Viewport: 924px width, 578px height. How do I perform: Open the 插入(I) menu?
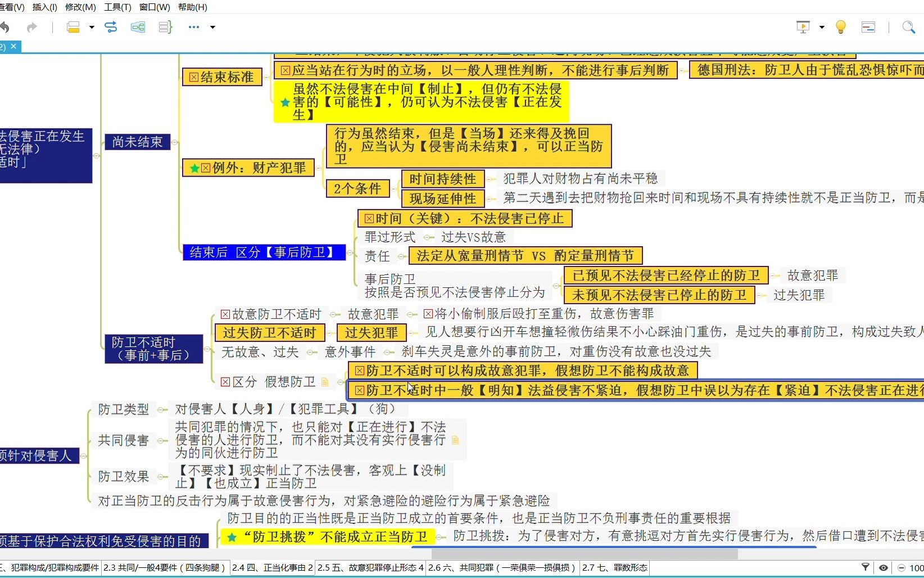[x=45, y=7]
